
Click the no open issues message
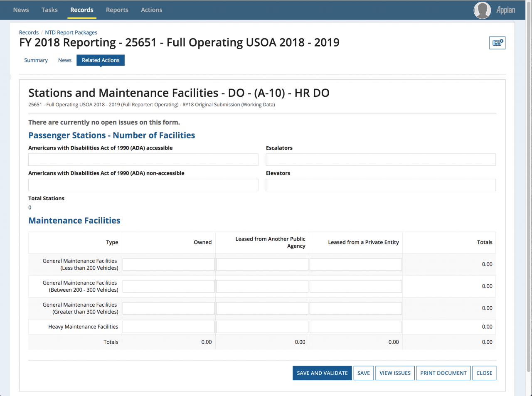click(104, 122)
